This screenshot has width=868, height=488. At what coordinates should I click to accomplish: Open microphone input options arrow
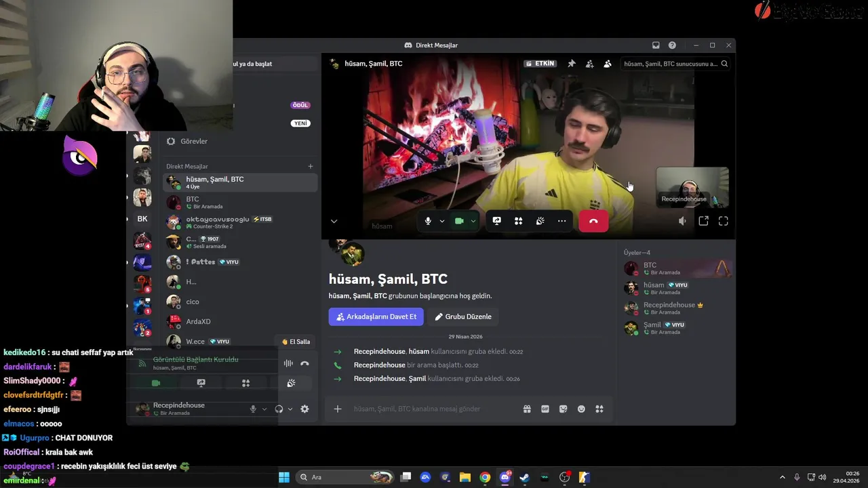pyautogui.click(x=442, y=221)
